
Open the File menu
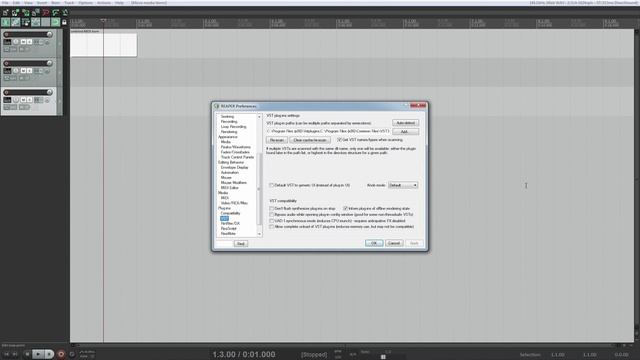5,3
